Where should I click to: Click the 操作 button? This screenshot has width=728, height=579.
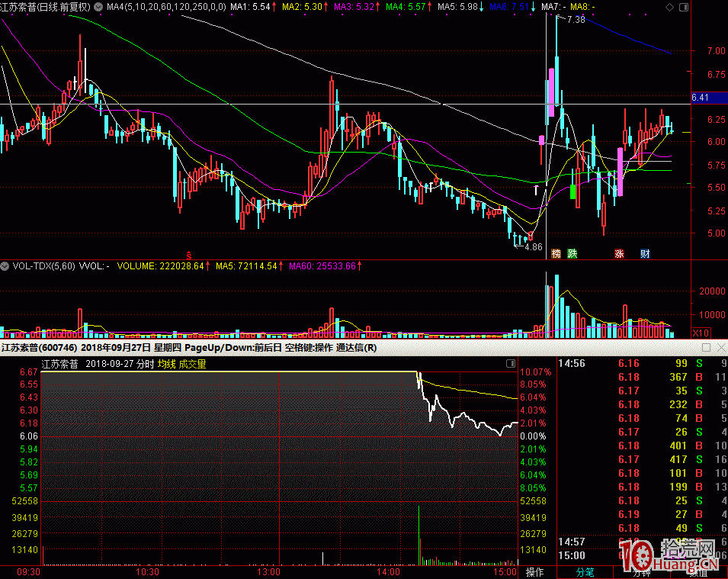[535, 571]
